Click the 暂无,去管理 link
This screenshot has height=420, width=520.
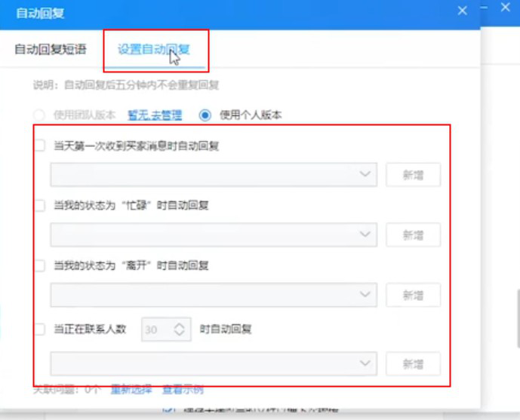pyautogui.click(x=155, y=115)
